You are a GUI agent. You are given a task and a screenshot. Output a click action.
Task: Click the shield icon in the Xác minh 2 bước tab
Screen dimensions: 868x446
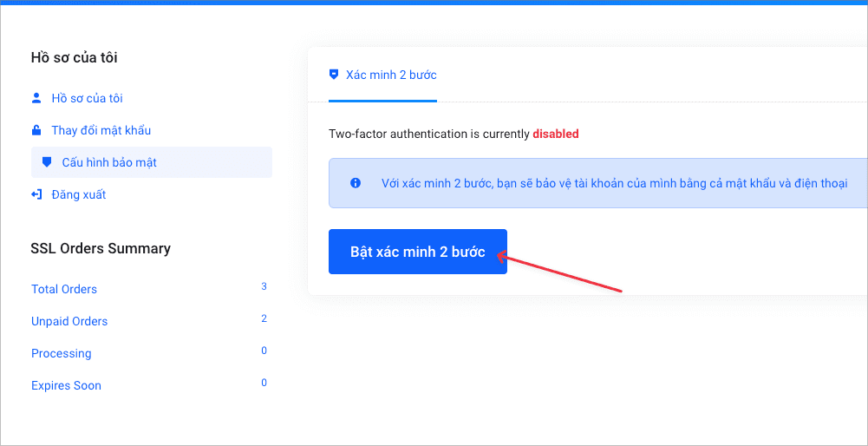(x=334, y=75)
